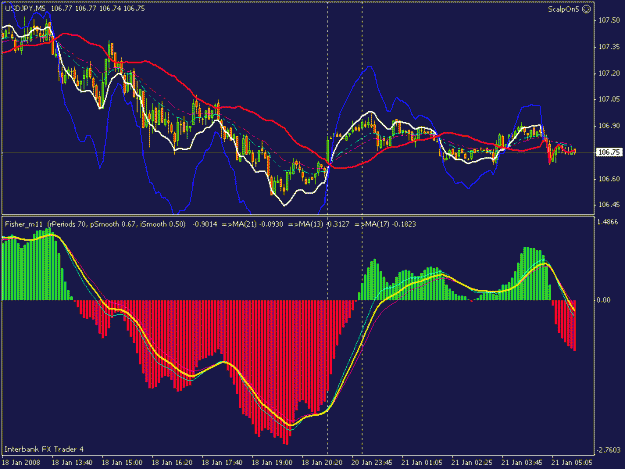The height and width of the screenshot is (469, 625).
Task: Click the =>MA(13) value readout
Action: (319, 224)
